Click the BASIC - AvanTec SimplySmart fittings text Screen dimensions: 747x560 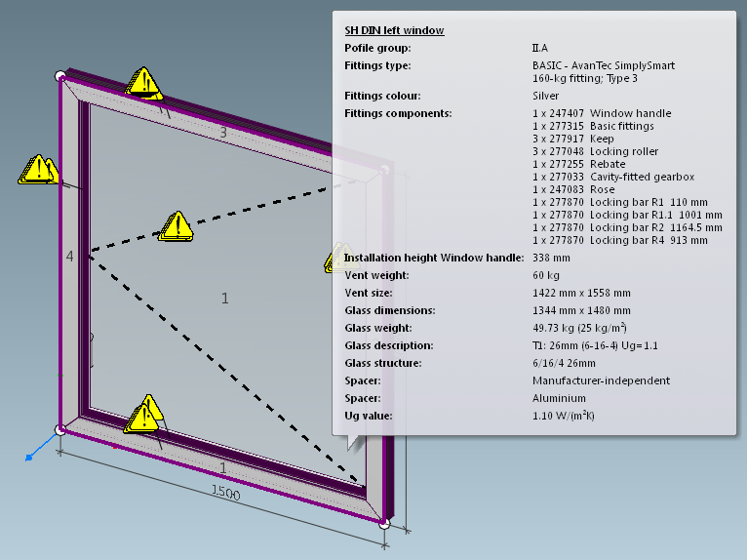603,65
